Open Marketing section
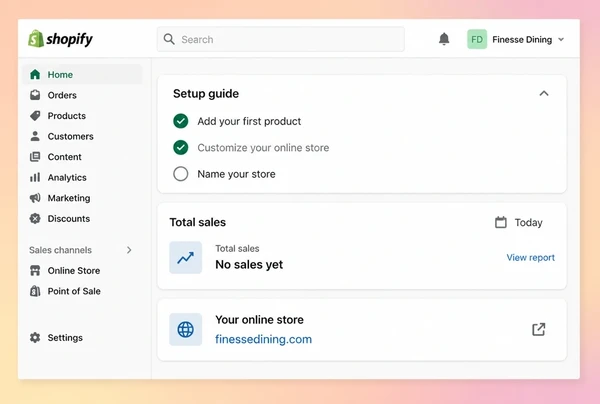 (x=82, y=198)
